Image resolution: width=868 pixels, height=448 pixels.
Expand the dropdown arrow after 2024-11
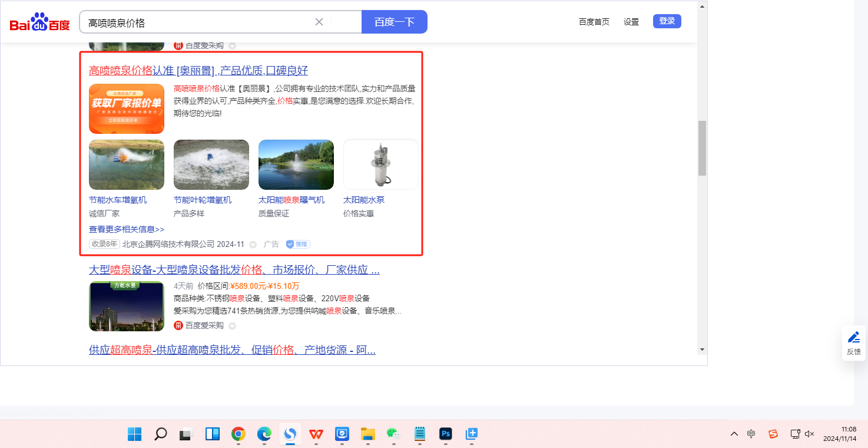pos(253,245)
